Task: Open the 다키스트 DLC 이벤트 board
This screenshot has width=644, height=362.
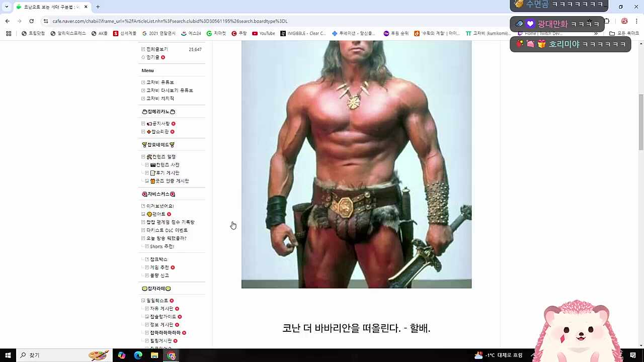Action: tap(167, 230)
